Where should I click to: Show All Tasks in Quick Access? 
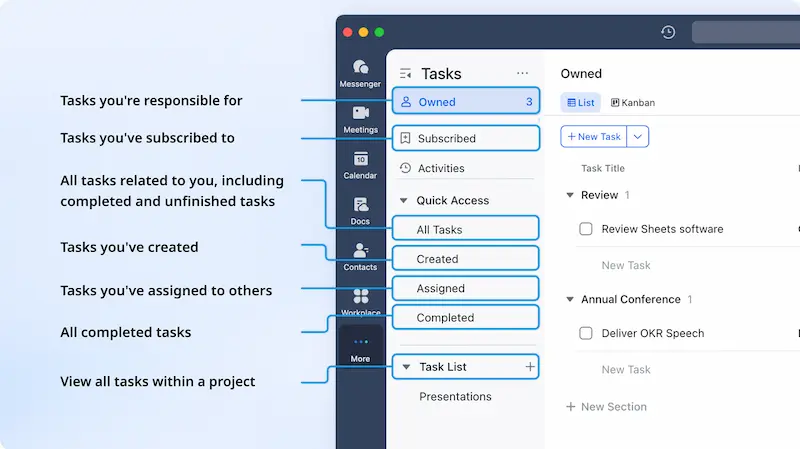(466, 229)
